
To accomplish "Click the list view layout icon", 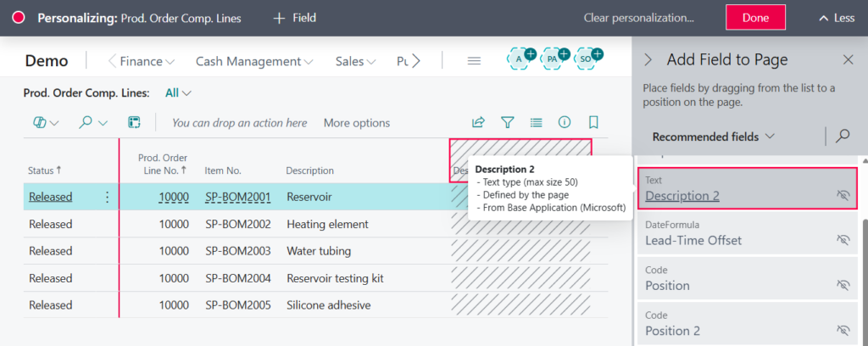I will pos(536,123).
